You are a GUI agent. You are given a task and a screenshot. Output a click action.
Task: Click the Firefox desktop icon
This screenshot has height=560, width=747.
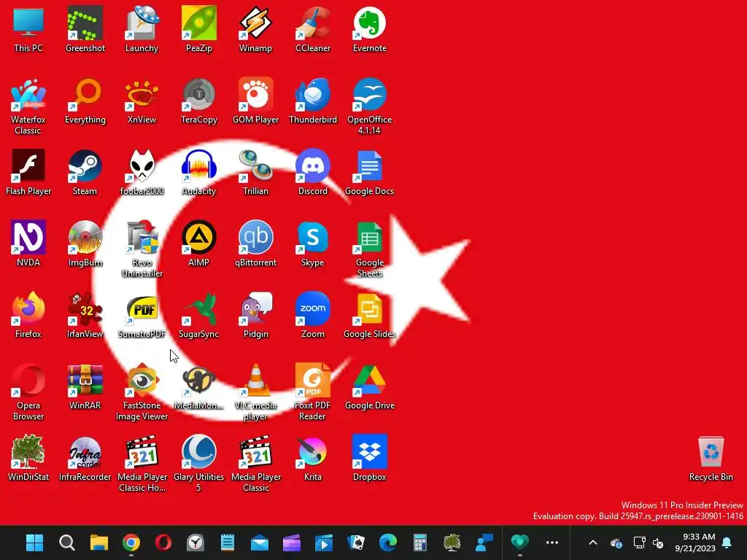(x=28, y=315)
